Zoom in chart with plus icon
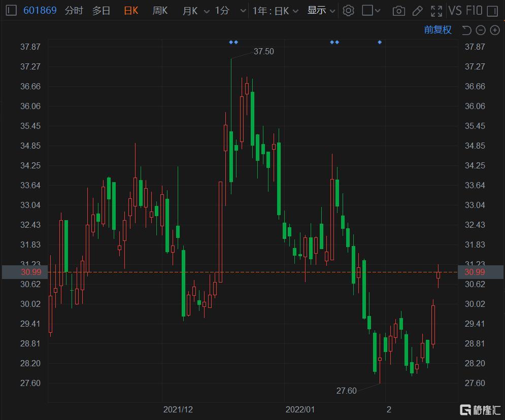The height and width of the screenshot is (420, 505). tap(494, 30)
